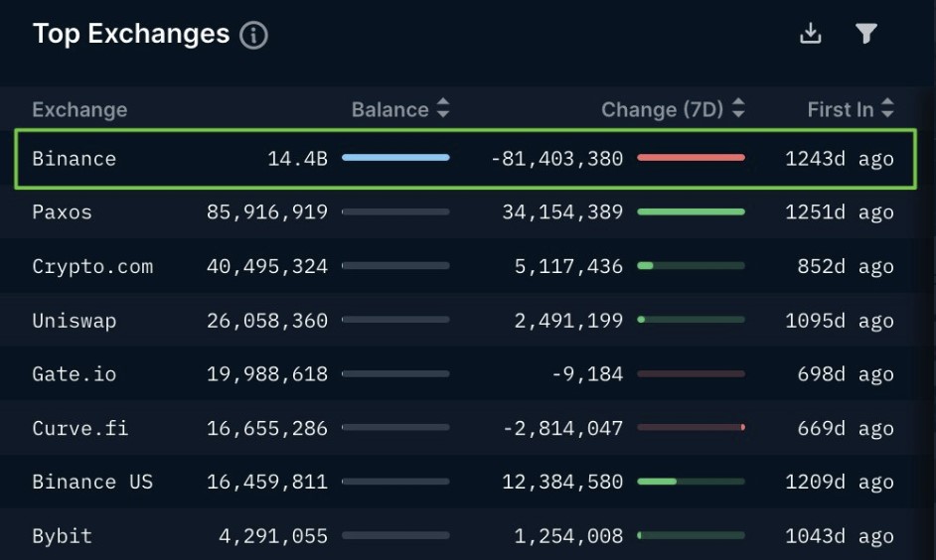Open the Uniswap exchange entry

tap(74, 321)
